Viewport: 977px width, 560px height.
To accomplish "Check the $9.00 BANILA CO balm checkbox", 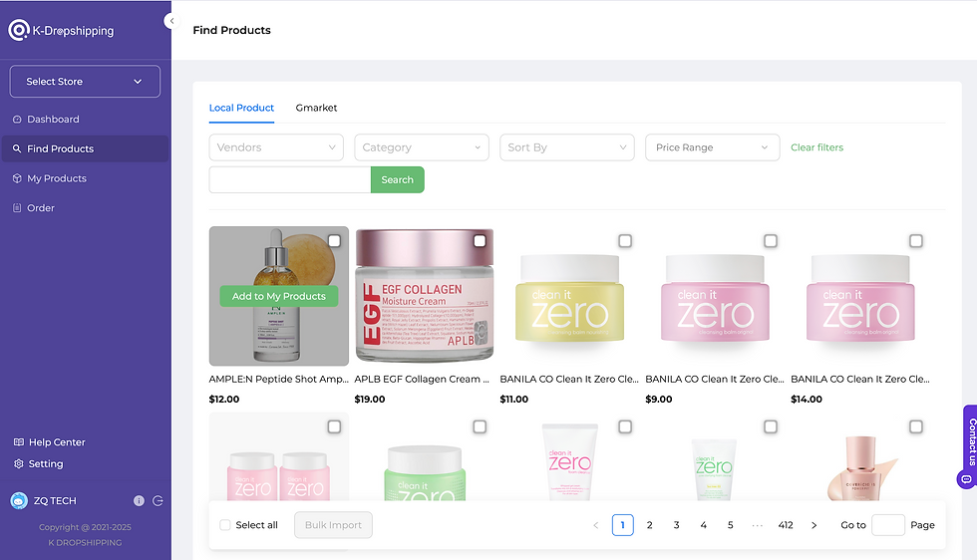I will point(770,241).
